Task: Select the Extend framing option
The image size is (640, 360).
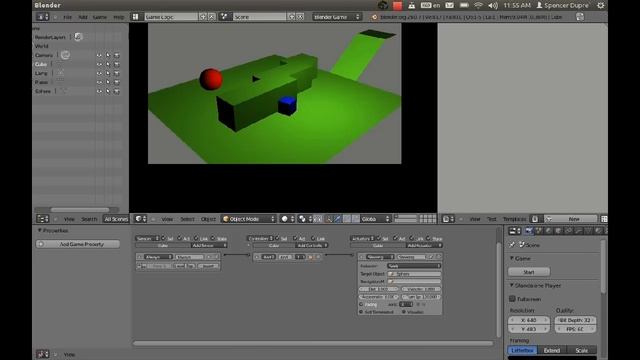Action: pos(552,350)
